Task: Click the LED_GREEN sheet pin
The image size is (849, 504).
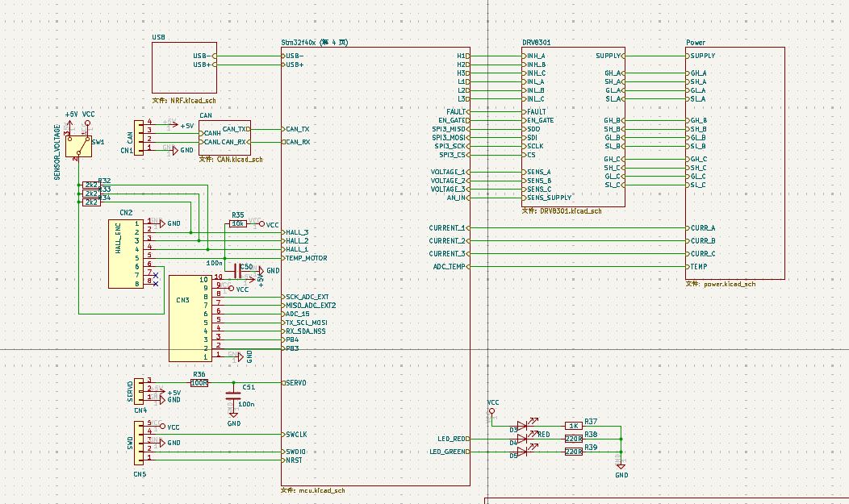Action: point(449,452)
